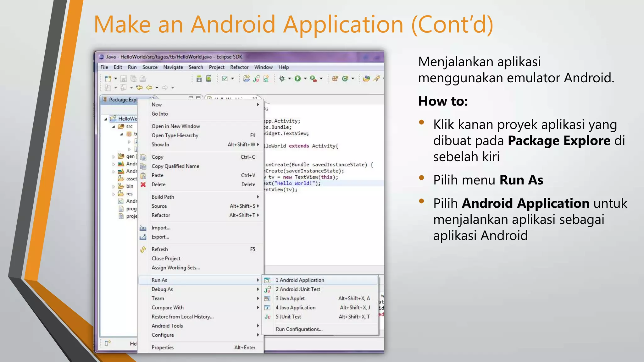Click the Android Application launch icon in submenu
Screen dimensions: 644x362
click(x=267, y=280)
